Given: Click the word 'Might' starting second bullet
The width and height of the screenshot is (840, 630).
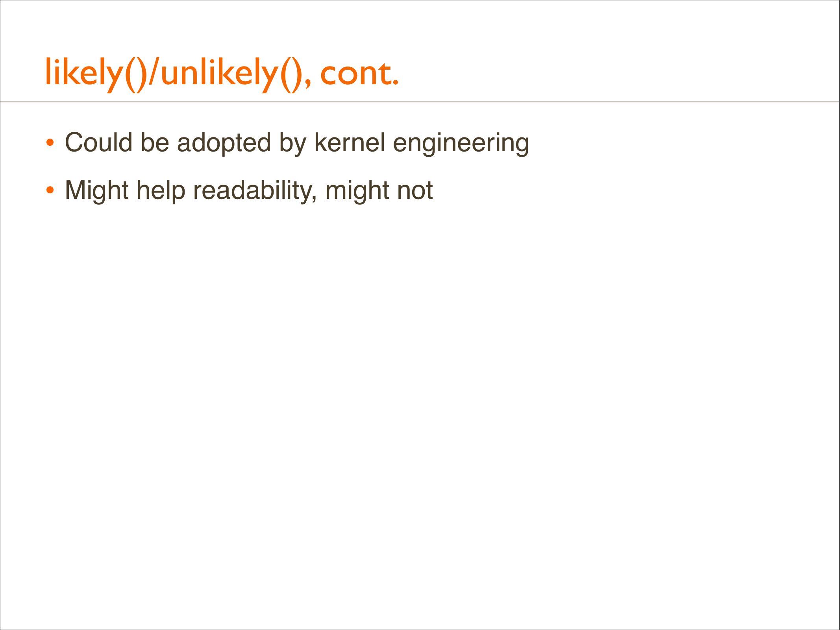Looking at the screenshot, I should pyautogui.click(x=97, y=190).
